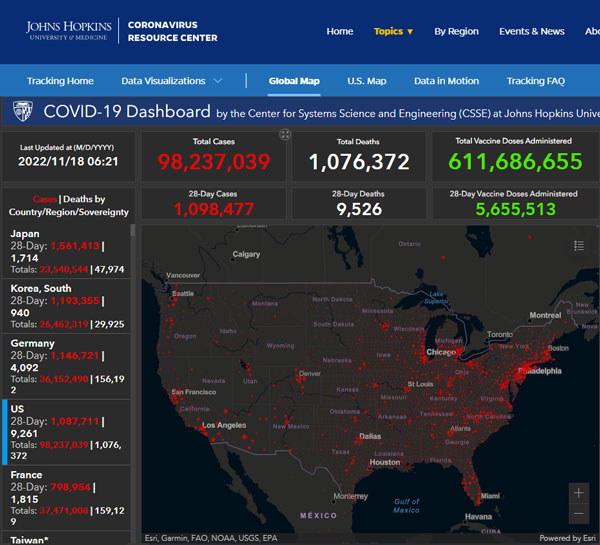Click the Total Deaths value 1,076,372

coord(359,162)
